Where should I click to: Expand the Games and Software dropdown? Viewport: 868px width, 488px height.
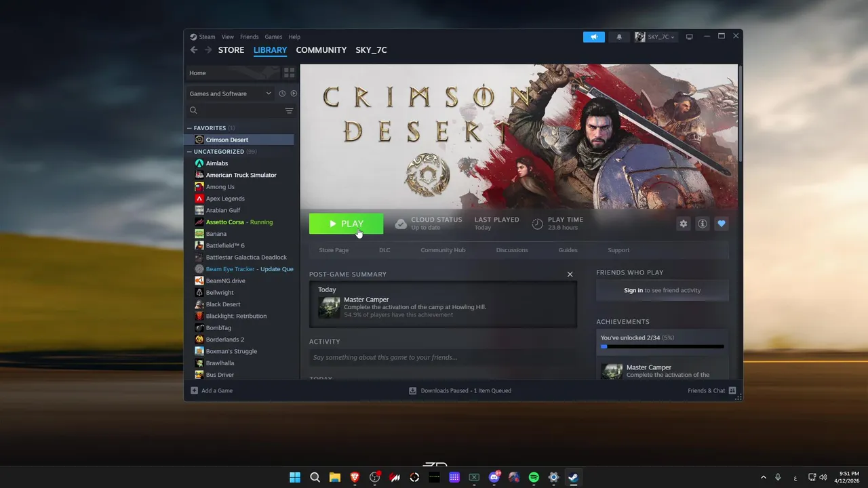(229, 94)
